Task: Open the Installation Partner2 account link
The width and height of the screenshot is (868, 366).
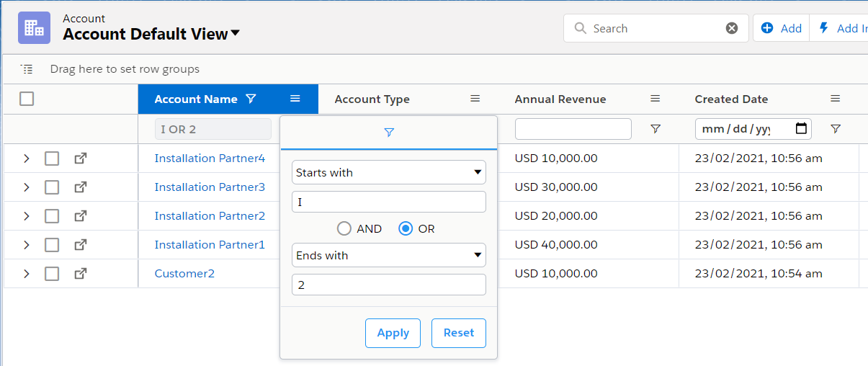Action: [x=210, y=215]
